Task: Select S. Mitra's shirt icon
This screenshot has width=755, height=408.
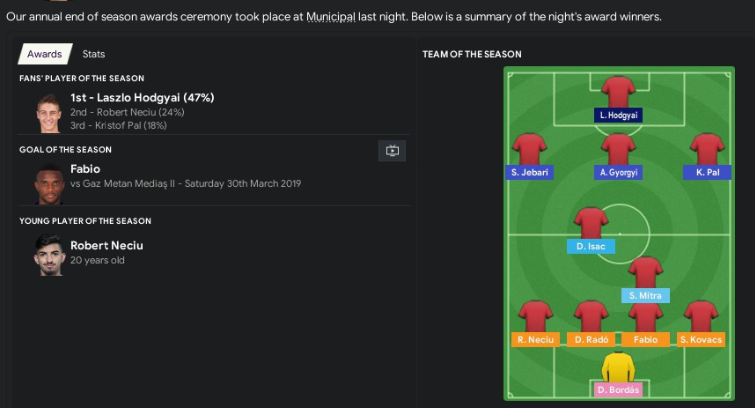Action: click(646, 272)
